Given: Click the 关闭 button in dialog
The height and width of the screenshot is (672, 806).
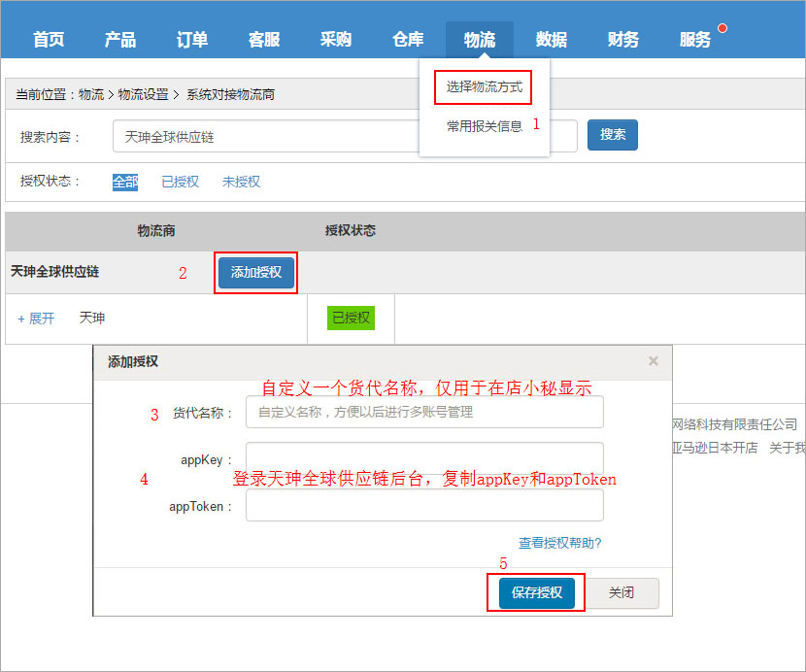Looking at the screenshot, I should coord(621,592).
